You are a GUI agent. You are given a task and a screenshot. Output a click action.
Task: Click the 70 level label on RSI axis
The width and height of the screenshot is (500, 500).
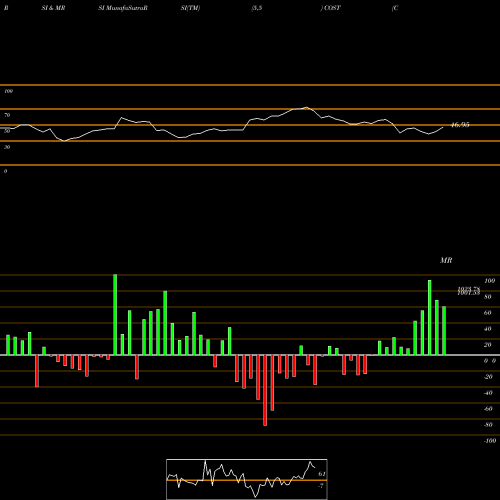[7, 115]
